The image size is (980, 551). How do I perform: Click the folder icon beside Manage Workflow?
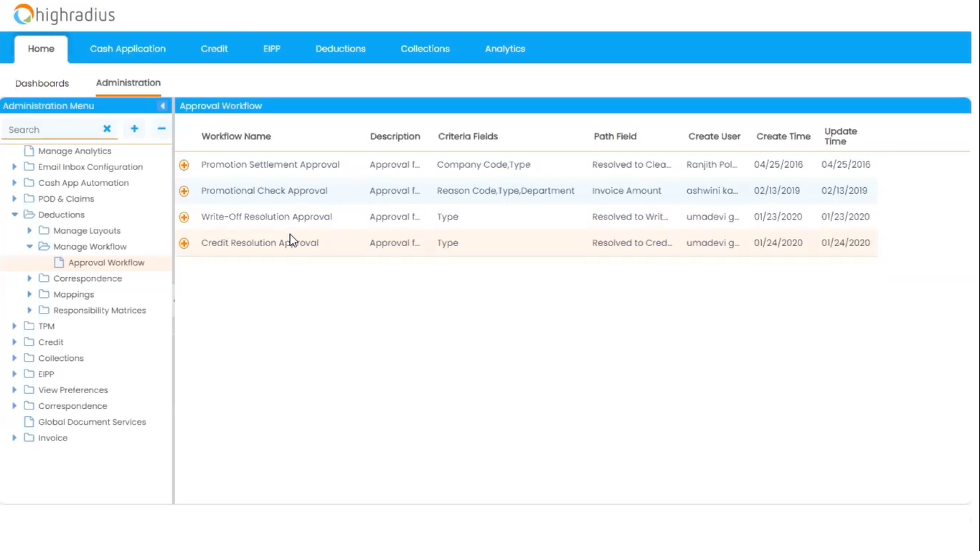coord(44,246)
